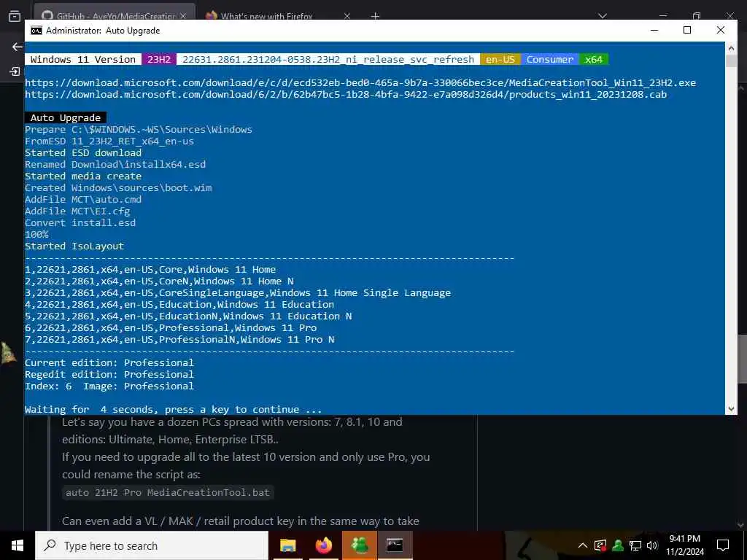
Task: Close the What's new with Firefox tab
Action: click(x=347, y=16)
